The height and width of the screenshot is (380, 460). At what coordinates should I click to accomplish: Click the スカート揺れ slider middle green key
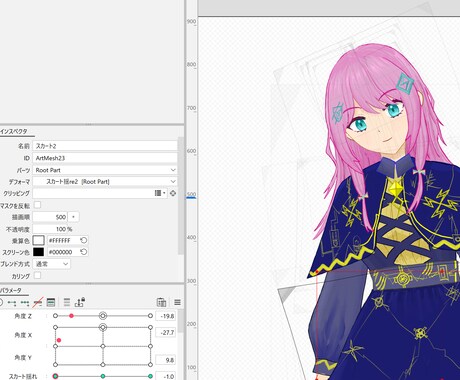click(x=103, y=376)
